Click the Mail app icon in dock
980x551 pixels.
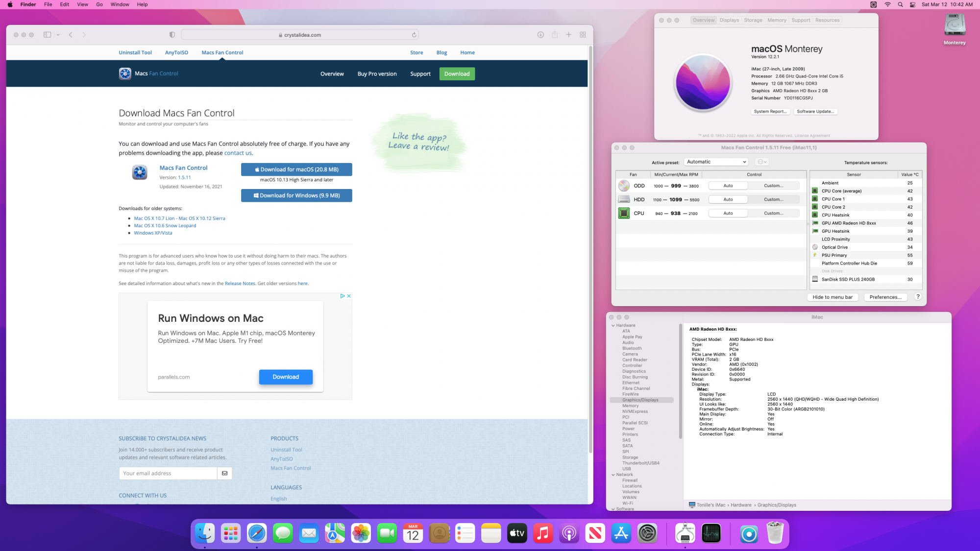[x=309, y=533]
